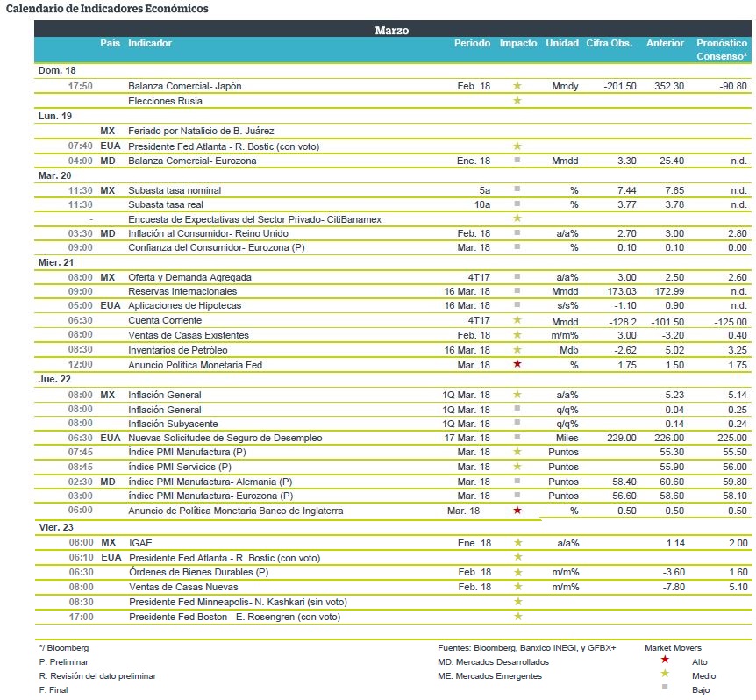
Task: Click the R: Revisión del dato preliminar footnote
Action: pos(97,676)
